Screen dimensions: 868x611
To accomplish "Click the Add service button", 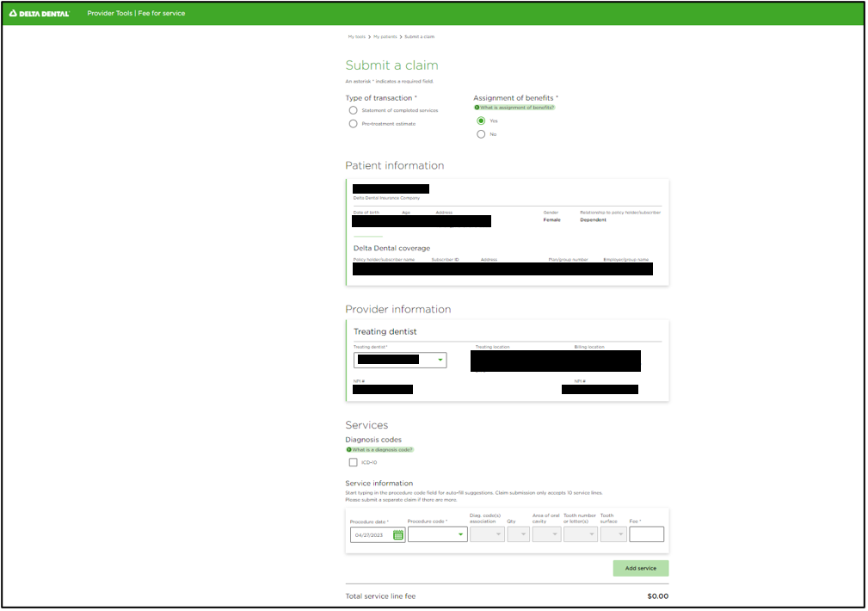I will 640,568.
